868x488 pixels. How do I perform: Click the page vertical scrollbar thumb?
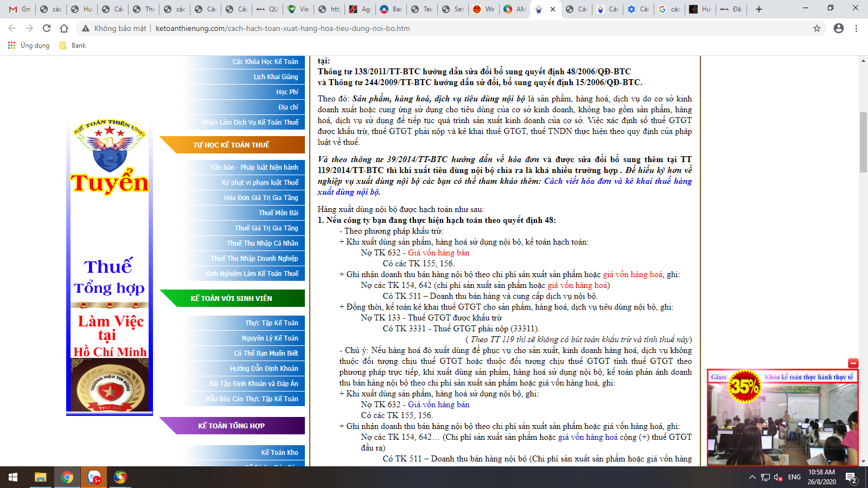pyautogui.click(x=863, y=142)
